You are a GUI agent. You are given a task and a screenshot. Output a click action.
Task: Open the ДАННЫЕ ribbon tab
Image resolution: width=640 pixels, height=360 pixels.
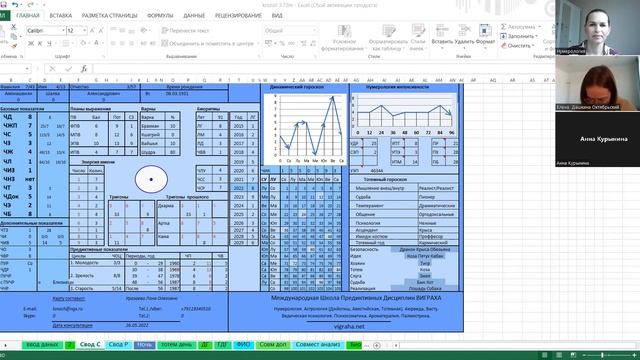[x=194, y=16]
